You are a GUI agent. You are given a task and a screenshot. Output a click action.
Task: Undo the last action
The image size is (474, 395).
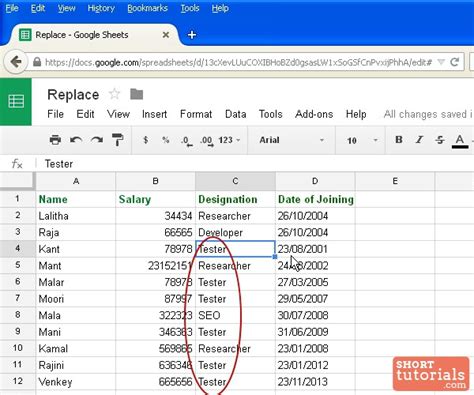pos(76,140)
